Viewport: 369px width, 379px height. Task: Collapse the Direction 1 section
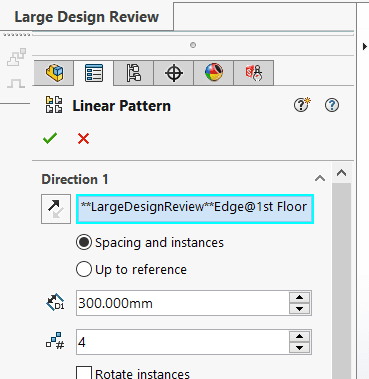320,179
